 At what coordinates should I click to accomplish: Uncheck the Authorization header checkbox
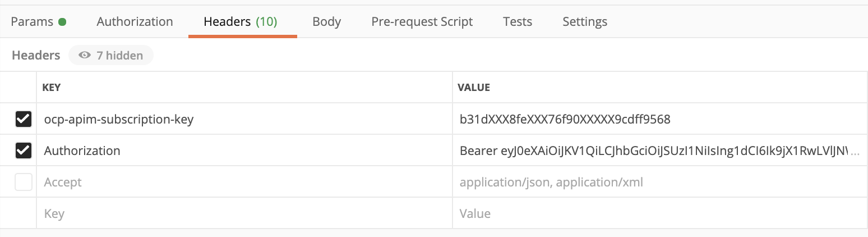[x=23, y=151]
